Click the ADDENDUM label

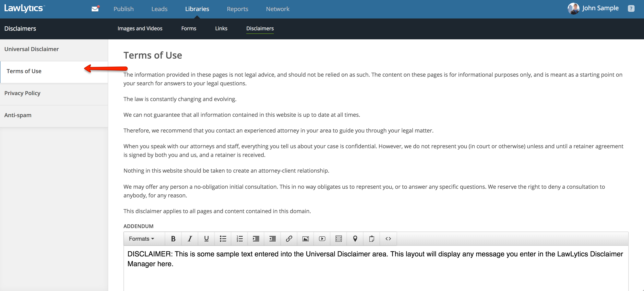pyautogui.click(x=138, y=226)
